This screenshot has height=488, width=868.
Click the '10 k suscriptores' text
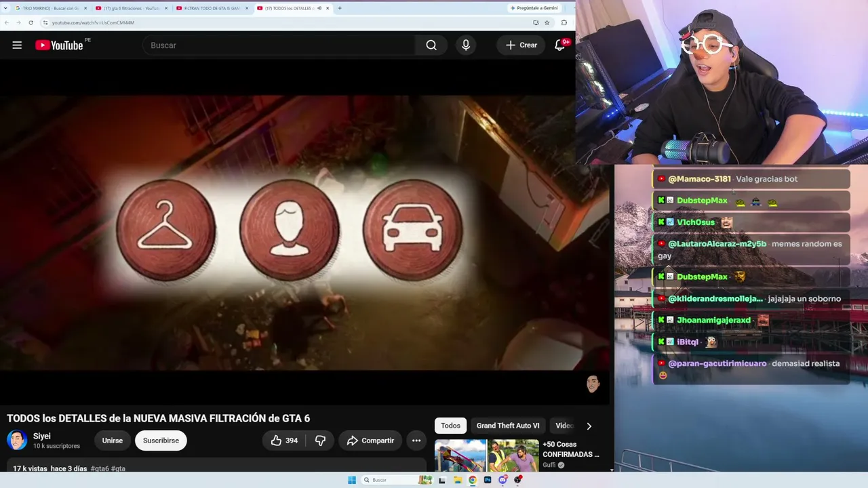[56, 446]
